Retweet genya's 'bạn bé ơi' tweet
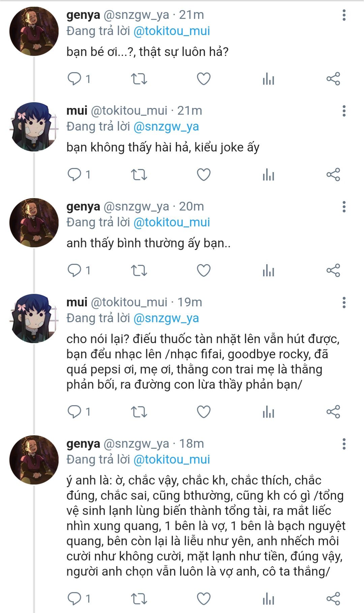Viewport: 364px width, 613px height. [139, 79]
